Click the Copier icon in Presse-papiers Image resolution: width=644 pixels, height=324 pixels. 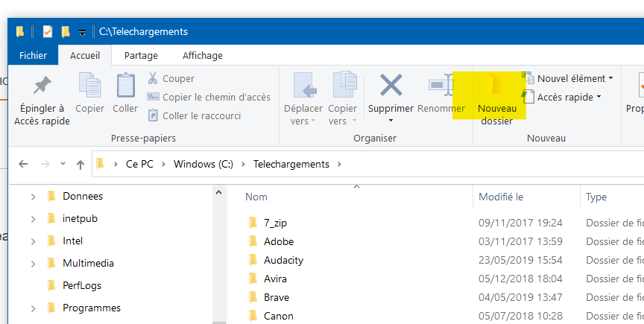click(89, 86)
